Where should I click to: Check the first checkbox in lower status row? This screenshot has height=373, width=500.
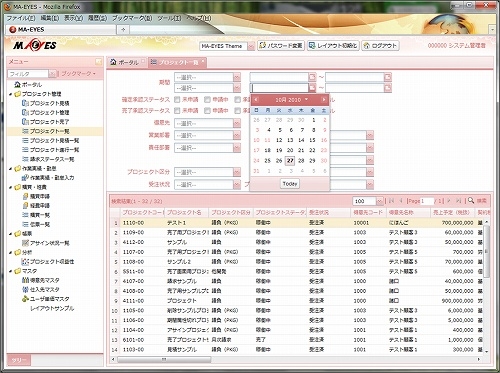click(x=177, y=110)
